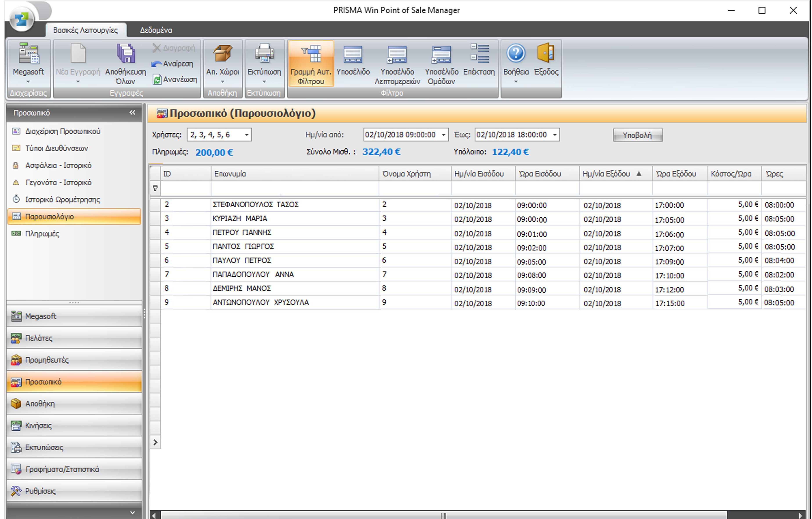Click the Αποθήκευση Όλων save icon
This screenshot has width=812, height=519.
click(125, 54)
